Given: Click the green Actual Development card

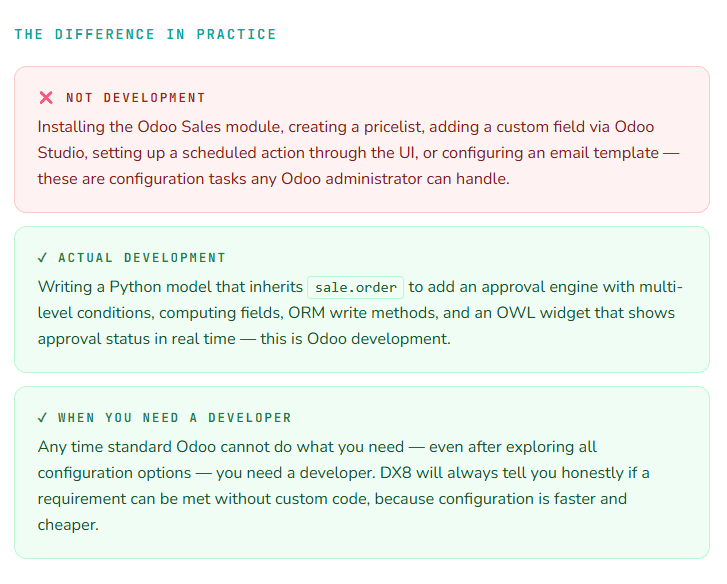Looking at the screenshot, I should (x=362, y=299).
